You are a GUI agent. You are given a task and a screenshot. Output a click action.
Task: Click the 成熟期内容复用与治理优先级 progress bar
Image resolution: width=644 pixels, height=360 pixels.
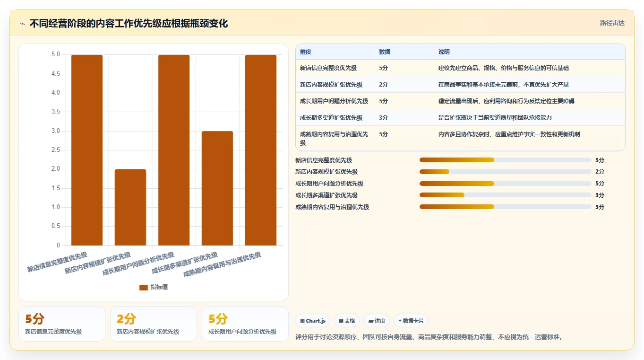point(506,207)
